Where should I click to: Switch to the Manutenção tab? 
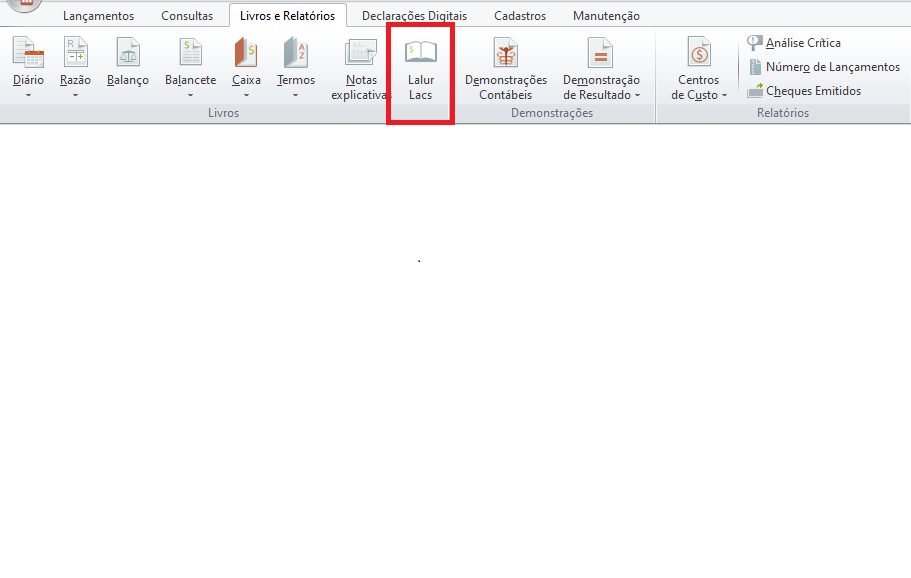point(607,16)
